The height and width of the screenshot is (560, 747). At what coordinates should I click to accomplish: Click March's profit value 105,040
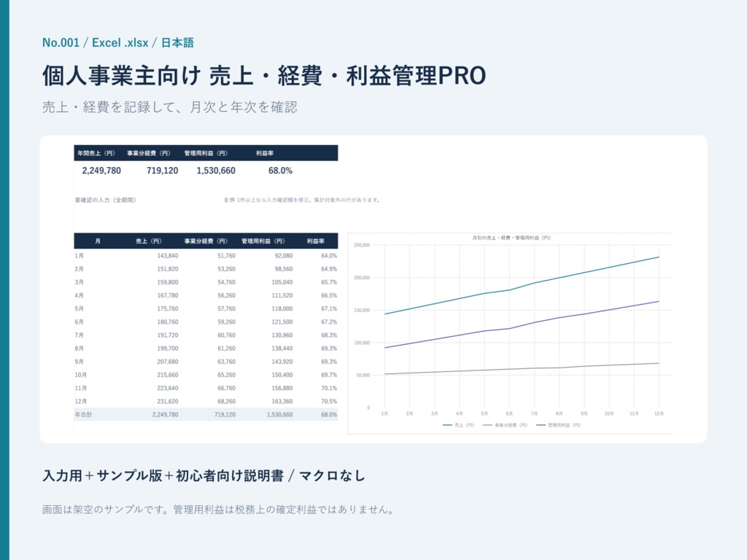[282, 282]
